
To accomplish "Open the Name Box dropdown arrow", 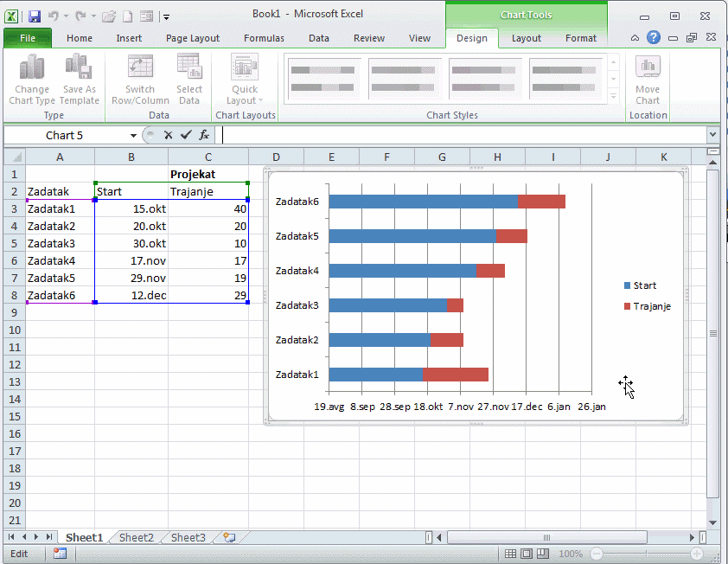I will [x=133, y=135].
